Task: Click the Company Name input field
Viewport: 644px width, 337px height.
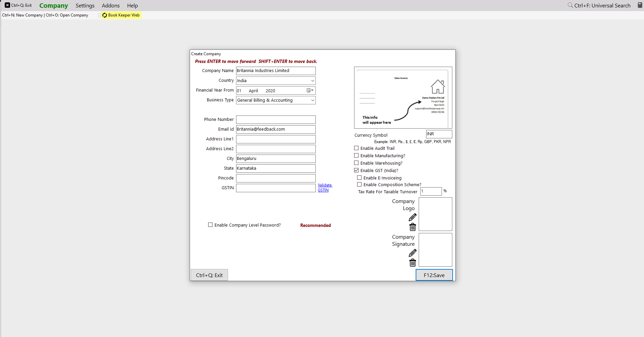Action: click(276, 71)
